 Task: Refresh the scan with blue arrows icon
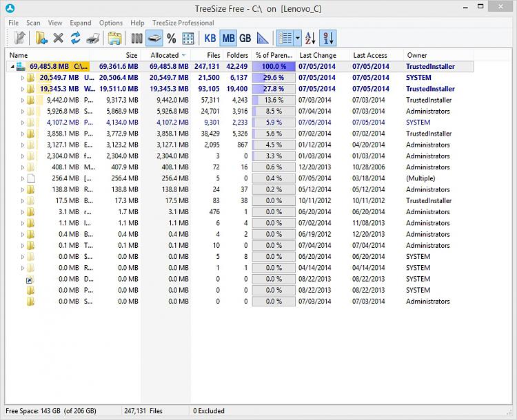pos(76,38)
